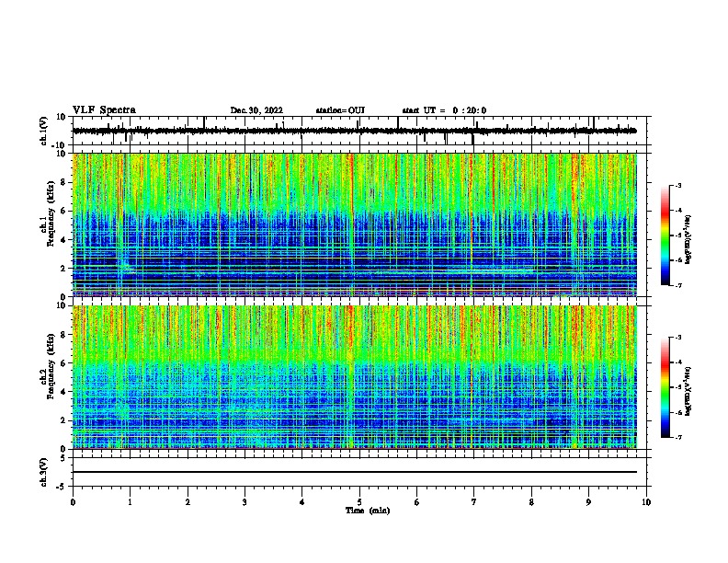Viewport: 728px width, 563px height.
Task: Click the ch.1 voltage waveform trace
Action: tap(354, 131)
